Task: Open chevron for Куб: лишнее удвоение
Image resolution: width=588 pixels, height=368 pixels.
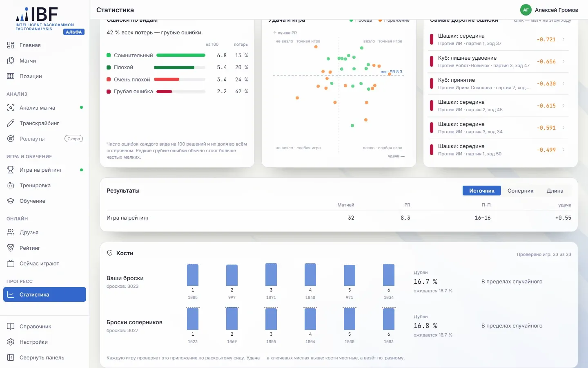Action: pos(563,61)
